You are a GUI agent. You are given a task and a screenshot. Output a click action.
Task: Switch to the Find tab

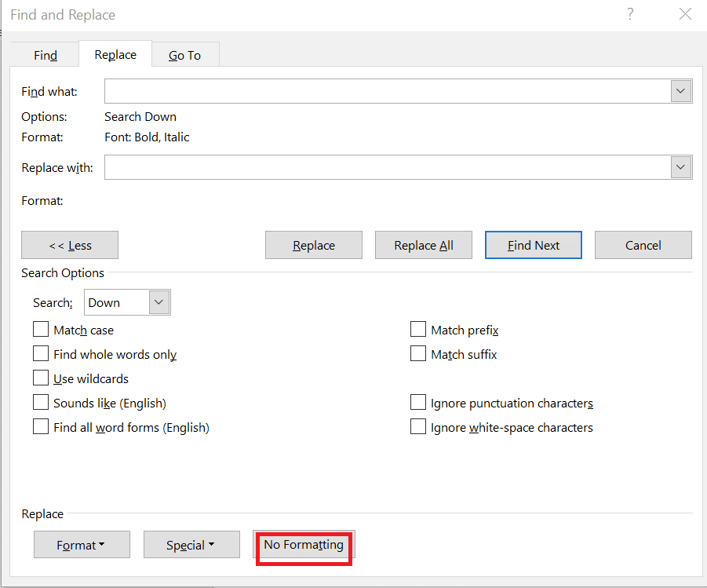pos(45,55)
